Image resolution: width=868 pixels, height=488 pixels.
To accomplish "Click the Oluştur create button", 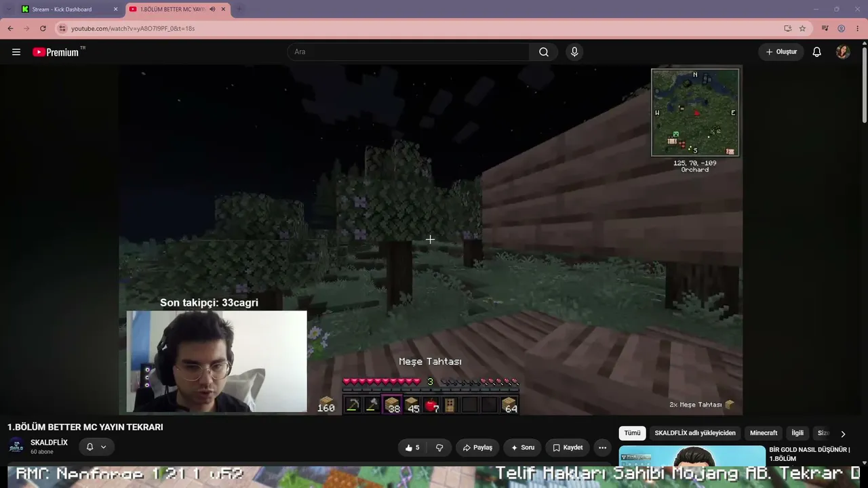I will click(781, 52).
